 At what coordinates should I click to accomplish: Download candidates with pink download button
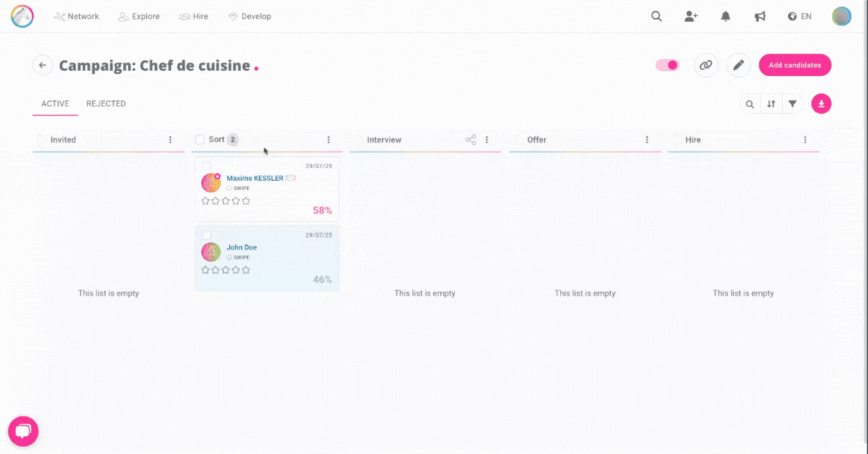click(821, 104)
